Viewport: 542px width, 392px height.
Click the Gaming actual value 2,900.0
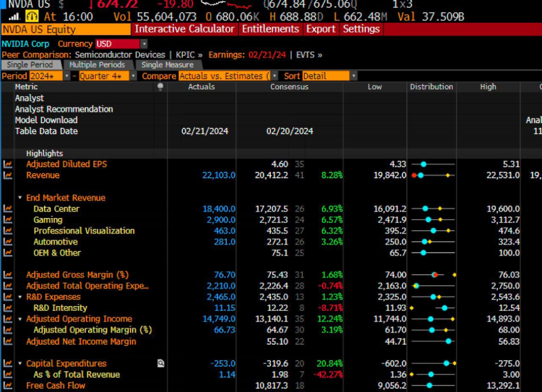click(x=221, y=220)
